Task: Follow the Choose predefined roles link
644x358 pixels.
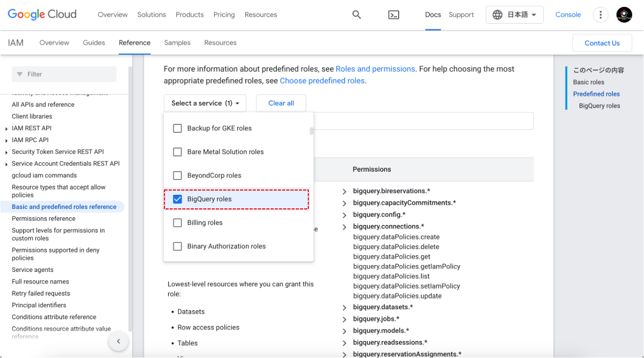Action: coord(322,81)
